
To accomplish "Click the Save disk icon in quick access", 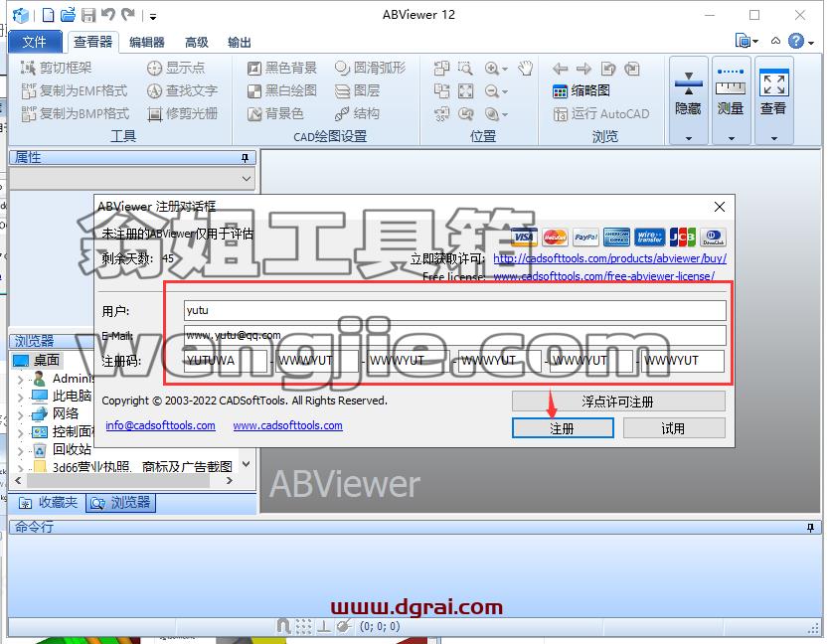I will 88,15.
